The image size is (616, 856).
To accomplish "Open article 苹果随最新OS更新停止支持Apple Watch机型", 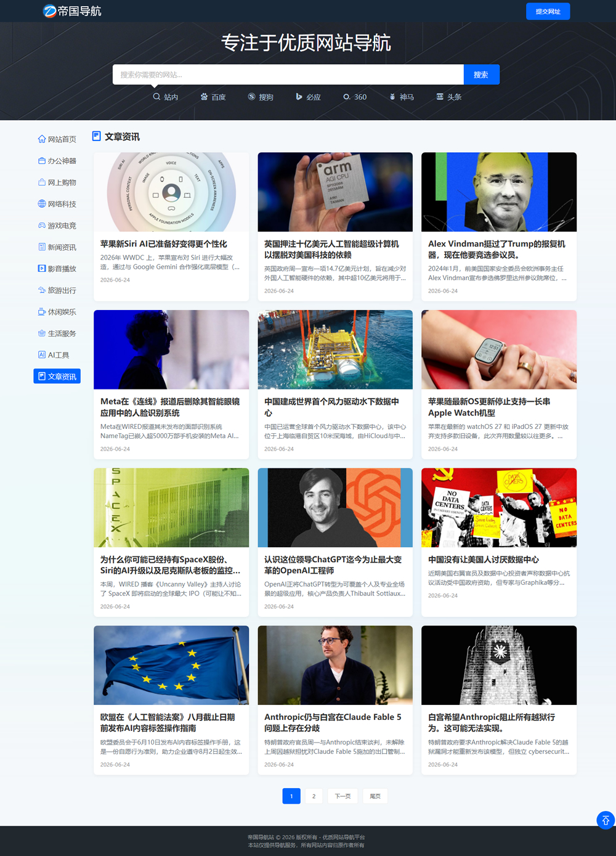I will [490, 407].
